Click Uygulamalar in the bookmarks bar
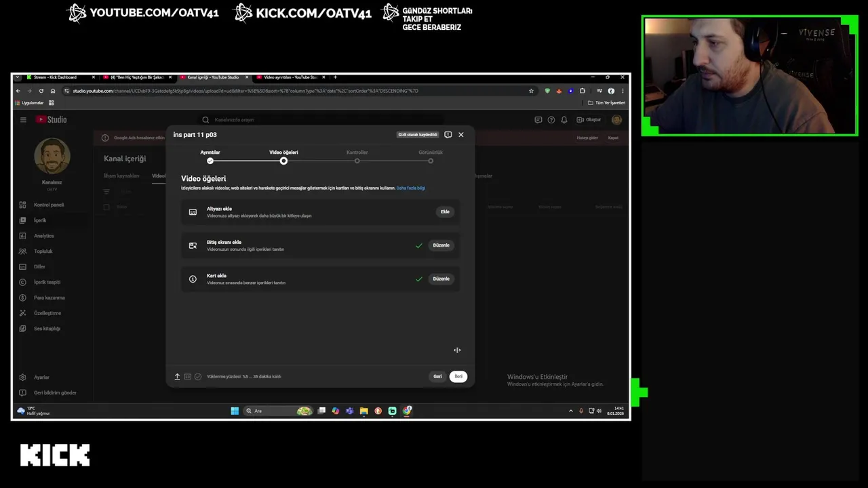The width and height of the screenshot is (868, 488). (x=29, y=103)
